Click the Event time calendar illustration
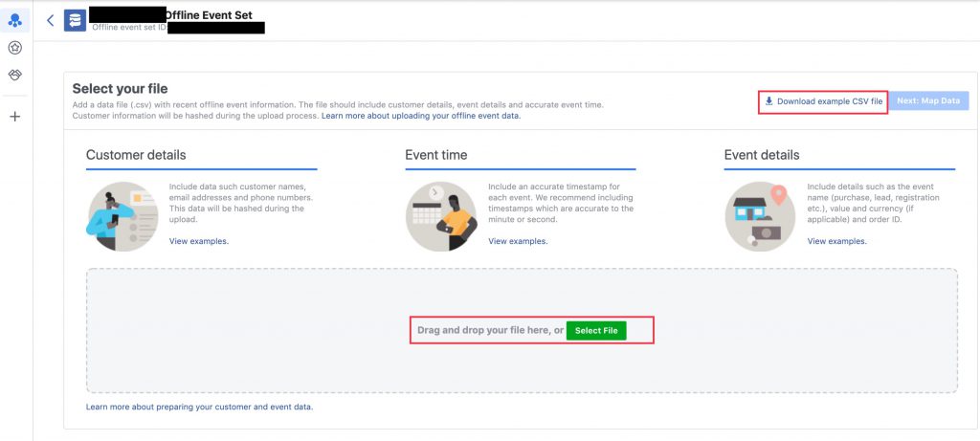The width and height of the screenshot is (980, 441). click(x=440, y=210)
